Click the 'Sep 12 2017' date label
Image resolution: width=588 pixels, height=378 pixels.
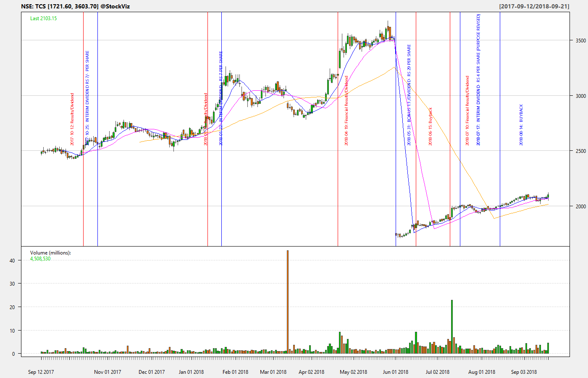tap(41, 372)
